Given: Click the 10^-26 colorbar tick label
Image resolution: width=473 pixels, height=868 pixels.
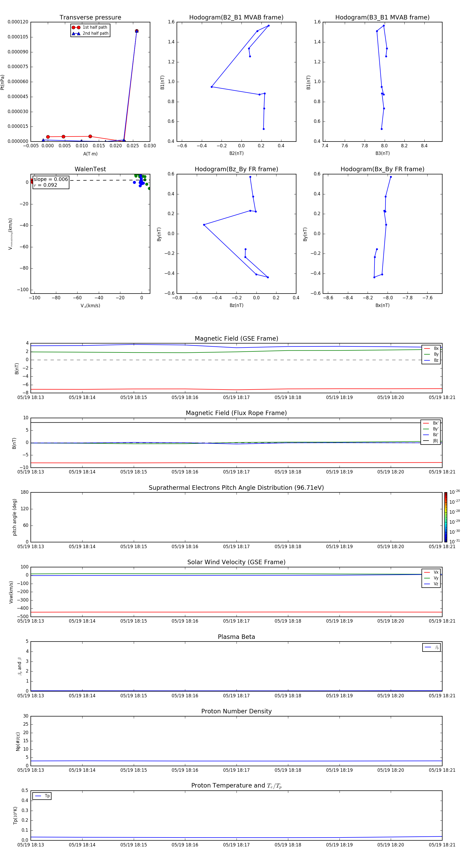Looking at the screenshot, I should [x=455, y=492].
